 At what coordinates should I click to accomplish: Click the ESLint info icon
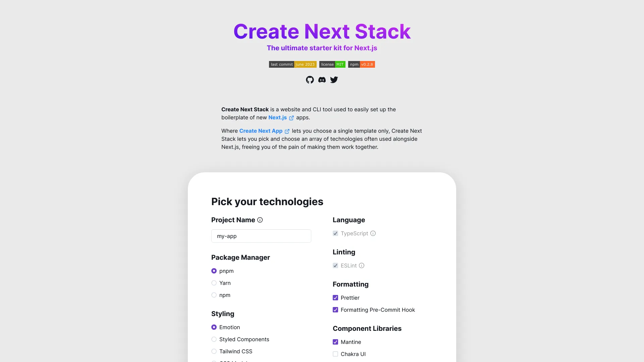(362, 266)
